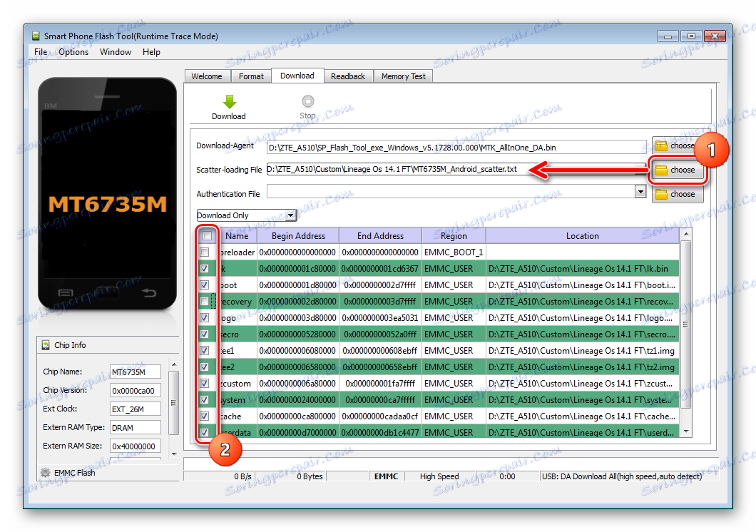
Task: Open the Help menu
Action: 151,52
